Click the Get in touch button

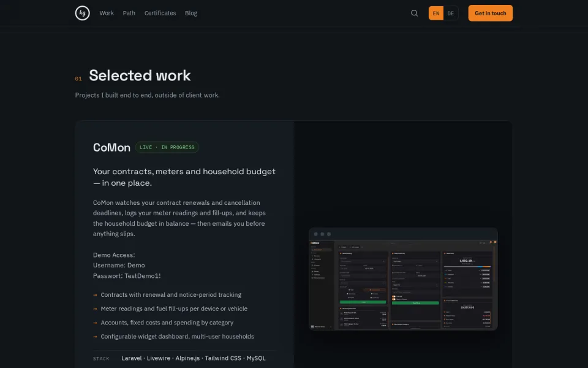click(490, 13)
